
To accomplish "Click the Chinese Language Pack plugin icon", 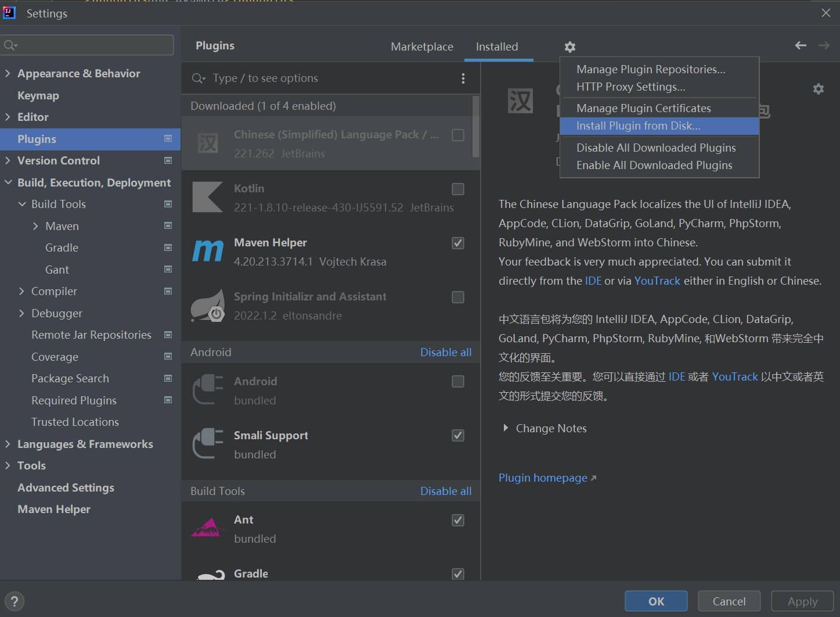I will coord(208,144).
